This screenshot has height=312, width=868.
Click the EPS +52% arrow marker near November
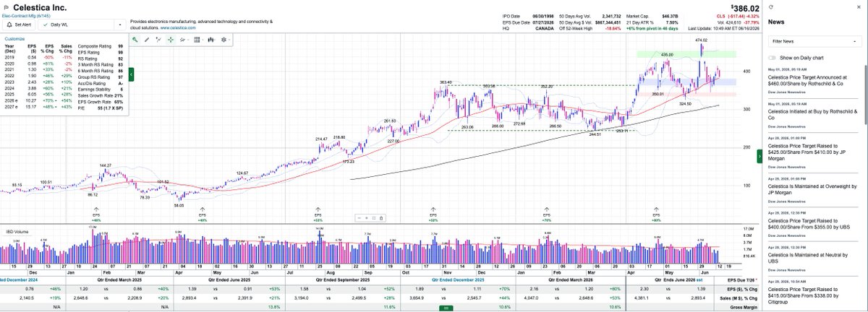433,213
